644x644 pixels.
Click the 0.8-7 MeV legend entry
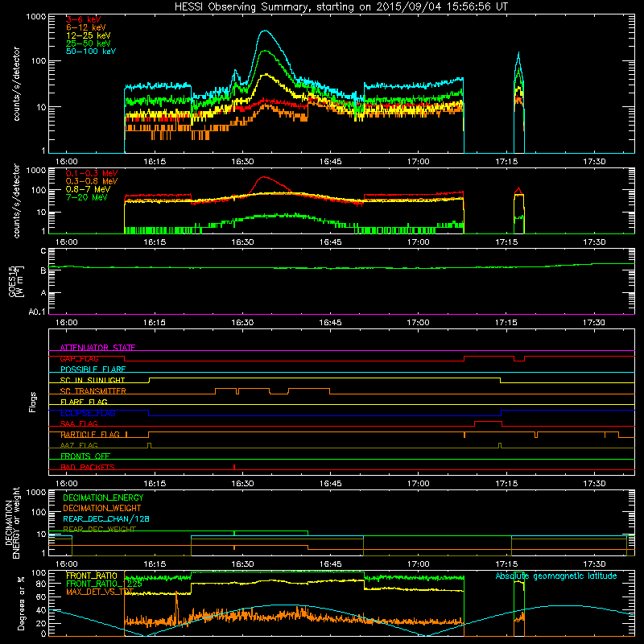(88, 189)
